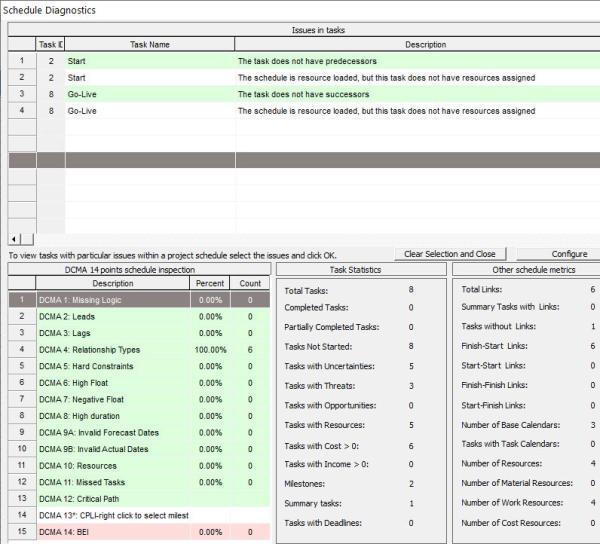This screenshot has height=544, width=600.
Task: Click the Task ID column header
Action: point(51,44)
